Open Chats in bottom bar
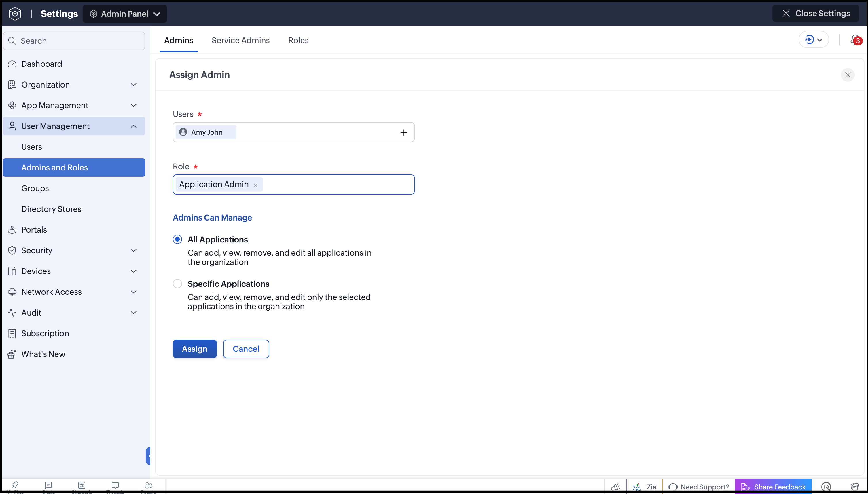Image resolution: width=868 pixels, height=494 pixels. click(x=48, y=487)
